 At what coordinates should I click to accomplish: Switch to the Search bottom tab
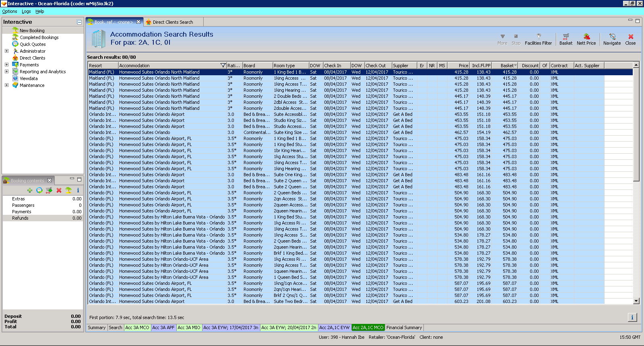point(116,327)
